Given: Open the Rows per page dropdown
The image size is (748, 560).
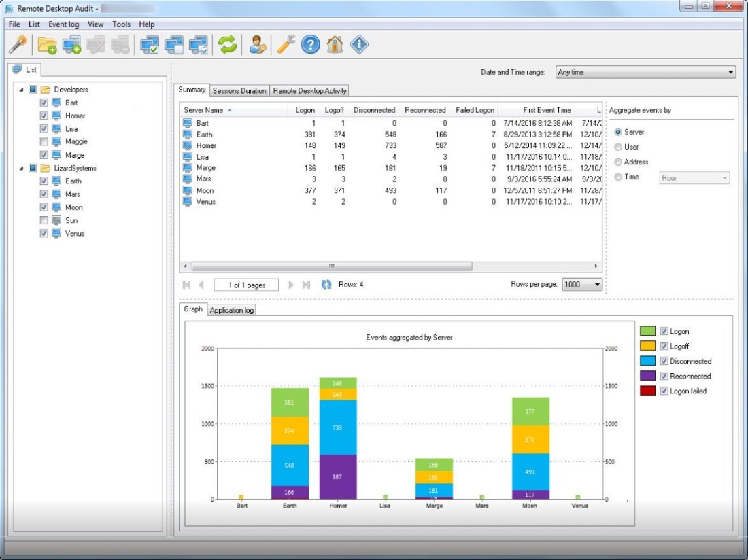Looking at the screenshot, I should pyautogui.click(x=583, y=285).
